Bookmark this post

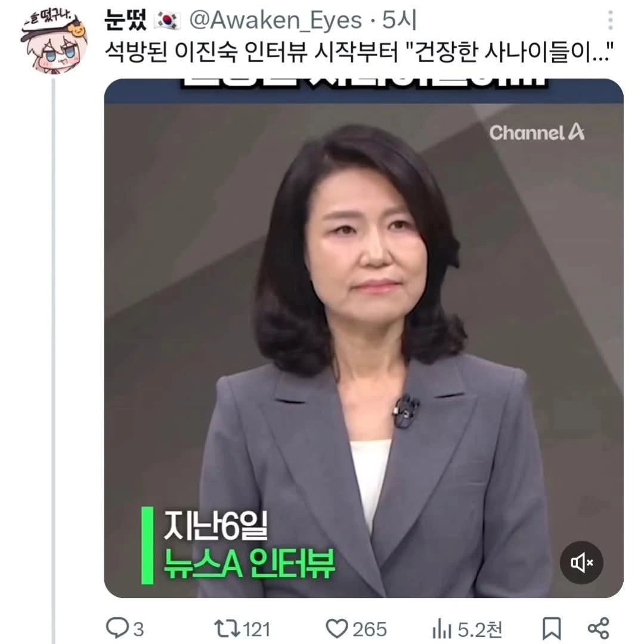(x=552, y=628)
